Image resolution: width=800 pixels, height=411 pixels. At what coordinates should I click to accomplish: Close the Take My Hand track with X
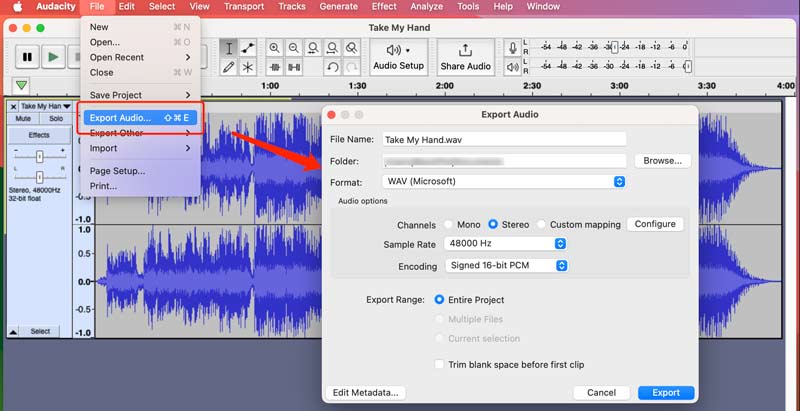coord(13,106)
